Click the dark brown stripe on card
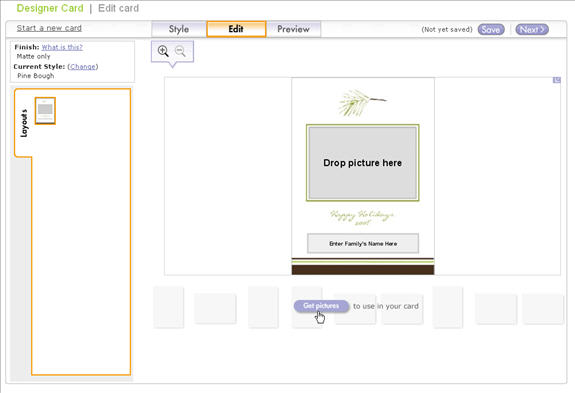Image resolution: width=575 pixels, height=393 pixels. pyautogui.click(x=363, y=270)
